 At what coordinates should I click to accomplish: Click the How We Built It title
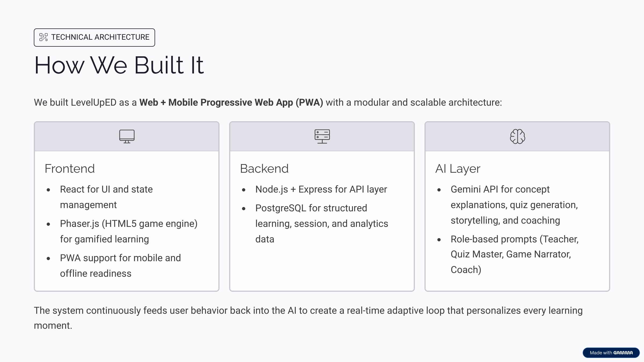(119, 65)
